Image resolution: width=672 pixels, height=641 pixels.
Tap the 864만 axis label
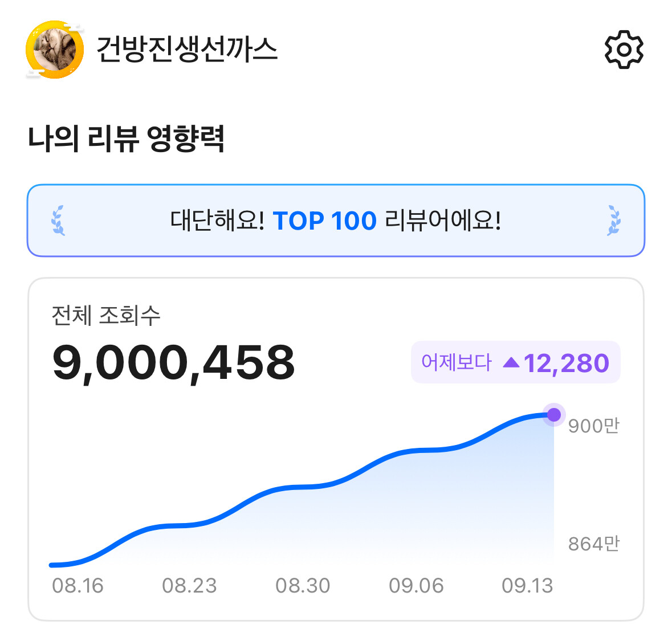click(x=593, y=544)
